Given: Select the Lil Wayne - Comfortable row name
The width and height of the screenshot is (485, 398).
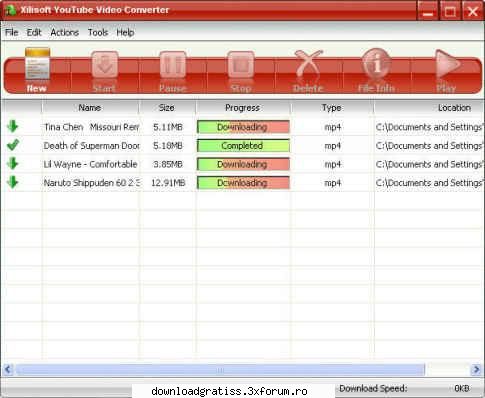Looking at the screenshot, I should (91, 164).
